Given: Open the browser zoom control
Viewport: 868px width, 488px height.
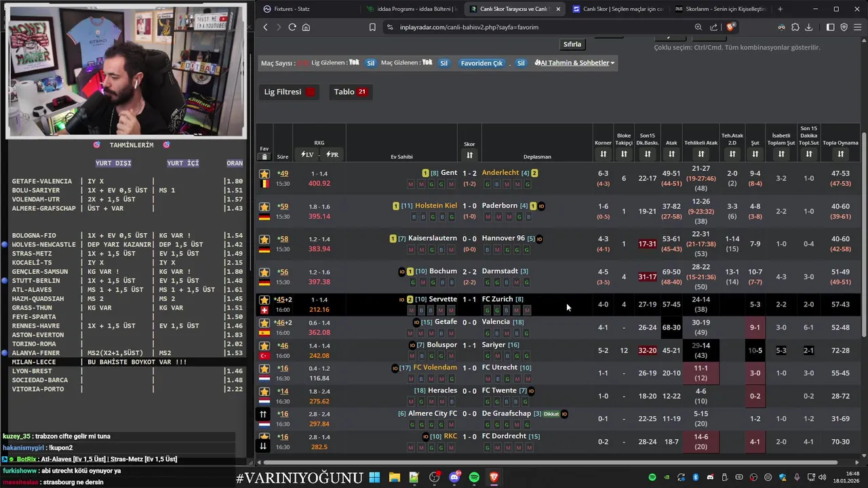Looking at the screenshot, I should 698,27.
